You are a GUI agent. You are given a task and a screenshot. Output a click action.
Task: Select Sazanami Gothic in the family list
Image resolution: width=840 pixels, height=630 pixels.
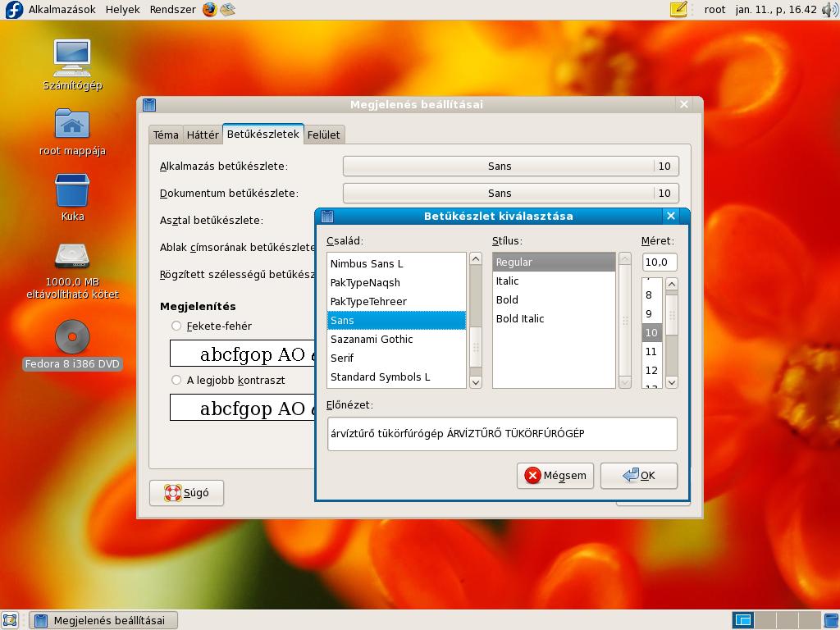click(372, 339)
